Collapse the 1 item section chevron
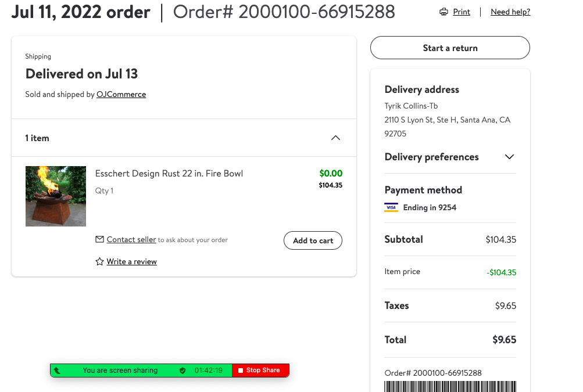 click(335, 138)
